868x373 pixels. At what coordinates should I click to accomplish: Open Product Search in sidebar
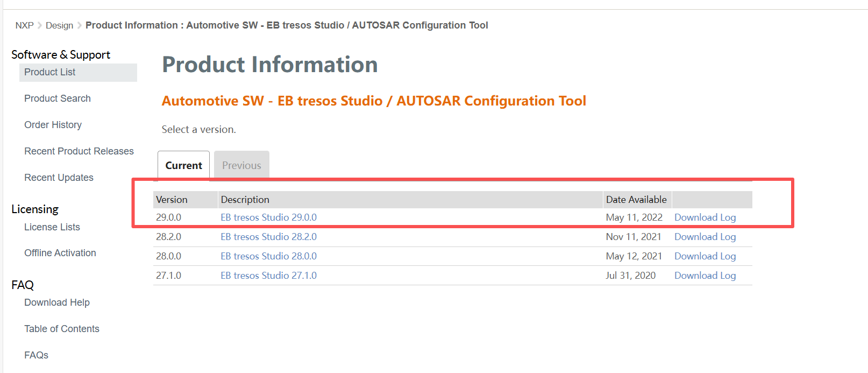(x=58, y=98)
